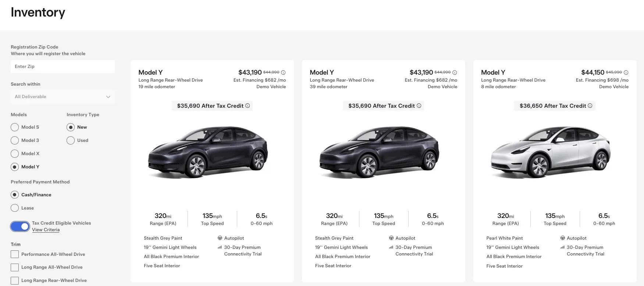Click info icon beside first $43,190 price
This screenshot has width=644, height=286.
coord(283,72)
